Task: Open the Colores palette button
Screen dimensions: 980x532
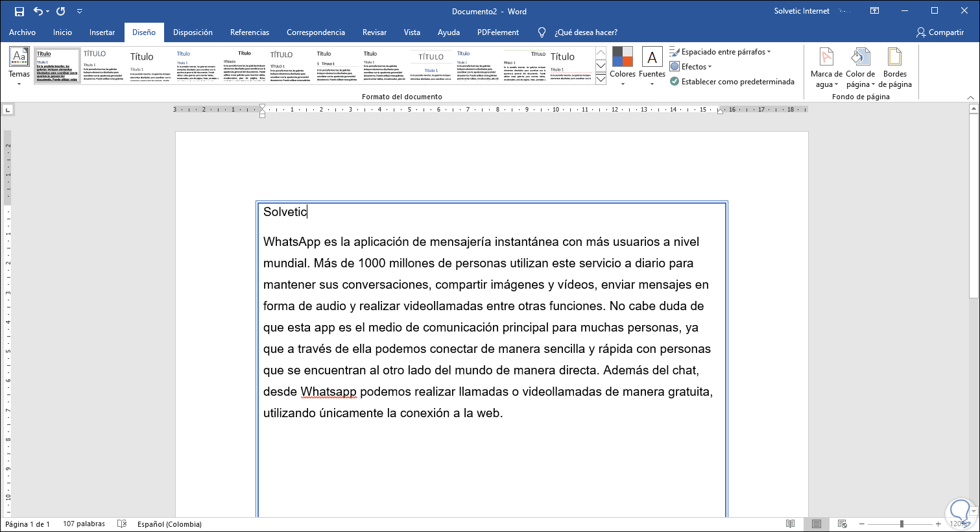Action: click(623, 66)
